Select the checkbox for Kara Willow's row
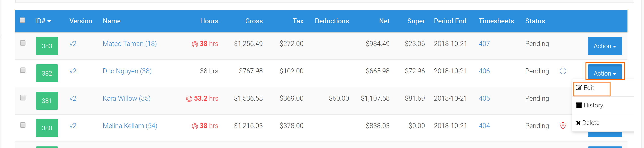 click(23, 98)
